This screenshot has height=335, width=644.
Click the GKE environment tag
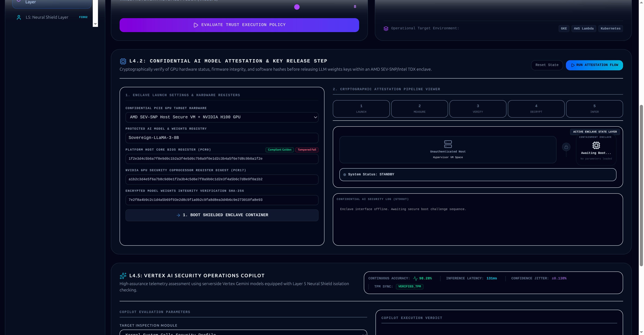coord(564,28)
